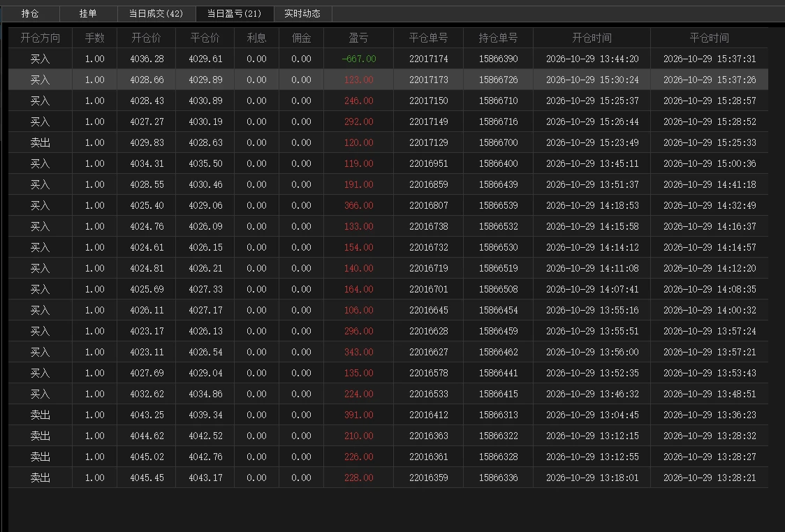
Task: Click the 手数 column header
Action: (94, 38)
